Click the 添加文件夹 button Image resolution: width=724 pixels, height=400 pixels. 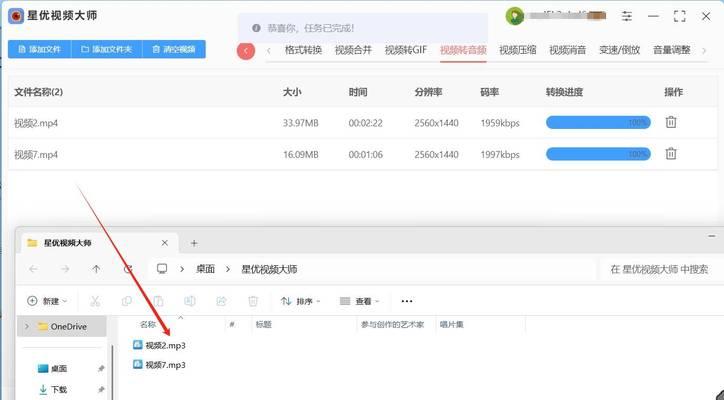pyautogui.click(x=107, y=49)
